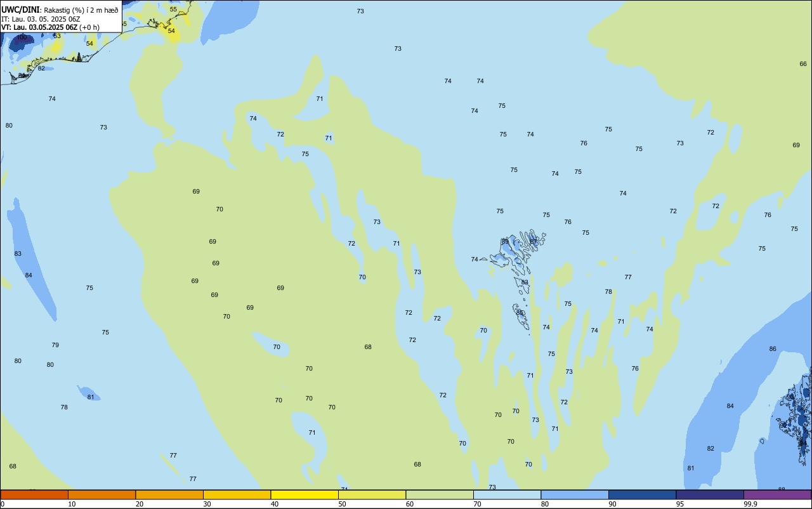Select the legend scale label "70"
This screenshot has height=509, width=812.
pyautogui.click(x=477, y=504)
